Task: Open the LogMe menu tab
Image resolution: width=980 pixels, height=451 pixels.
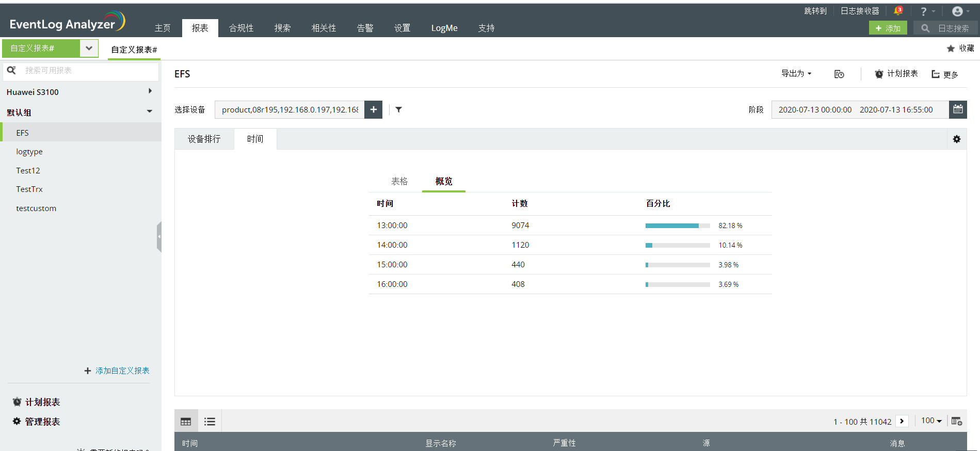Action: click(x=444, y=28)
